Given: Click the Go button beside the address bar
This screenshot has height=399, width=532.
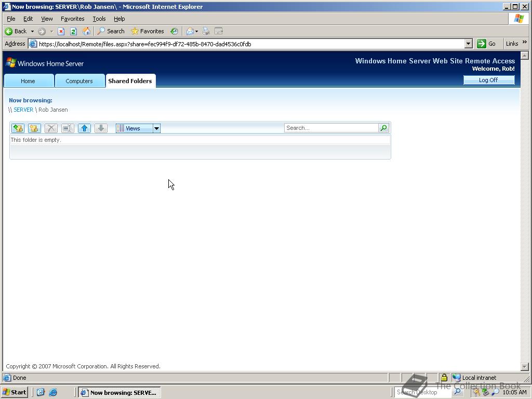Looking at the screenshot, I should (486, 44).
